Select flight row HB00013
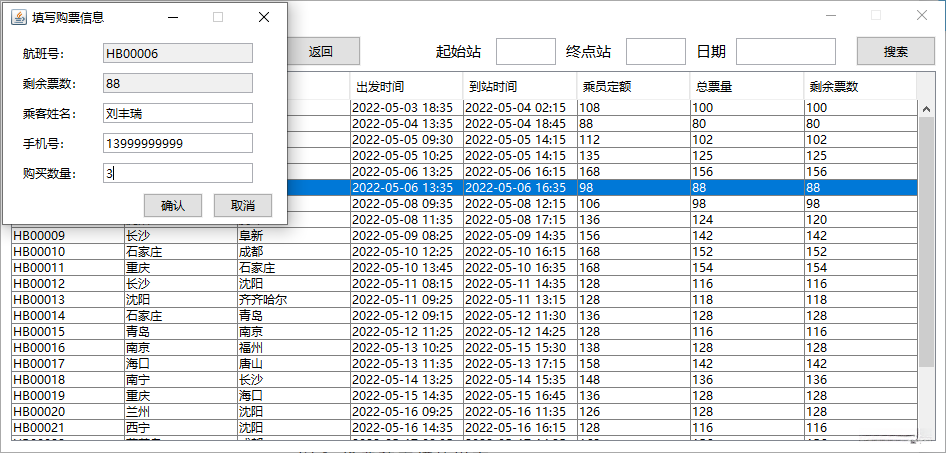Image resolution: width=946 pixels, height=453 pixels. pos(465,299)
